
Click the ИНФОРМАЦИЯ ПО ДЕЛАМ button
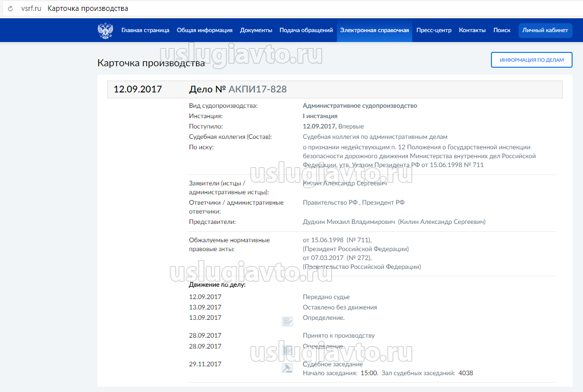(x=532, y=60)
